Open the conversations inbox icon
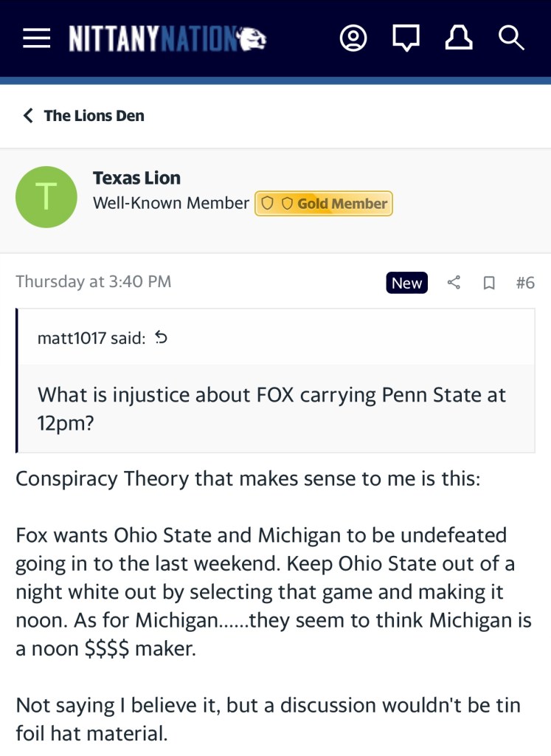 tap(406, 38)
